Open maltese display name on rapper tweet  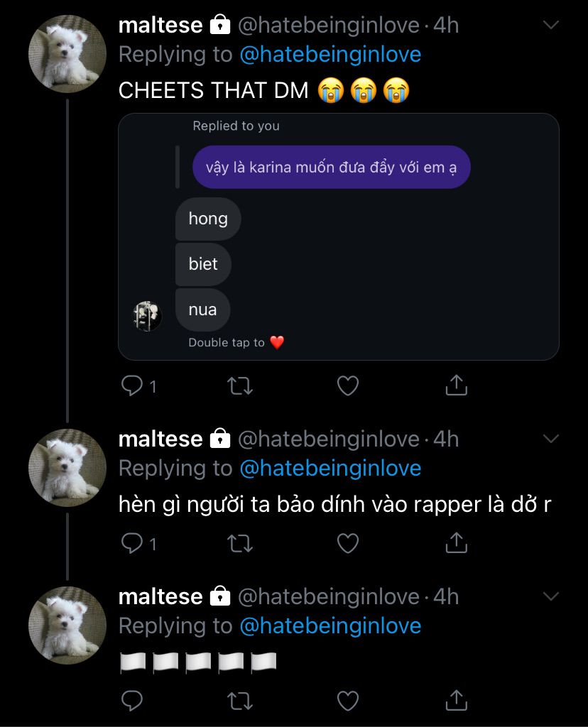point(160,439)
